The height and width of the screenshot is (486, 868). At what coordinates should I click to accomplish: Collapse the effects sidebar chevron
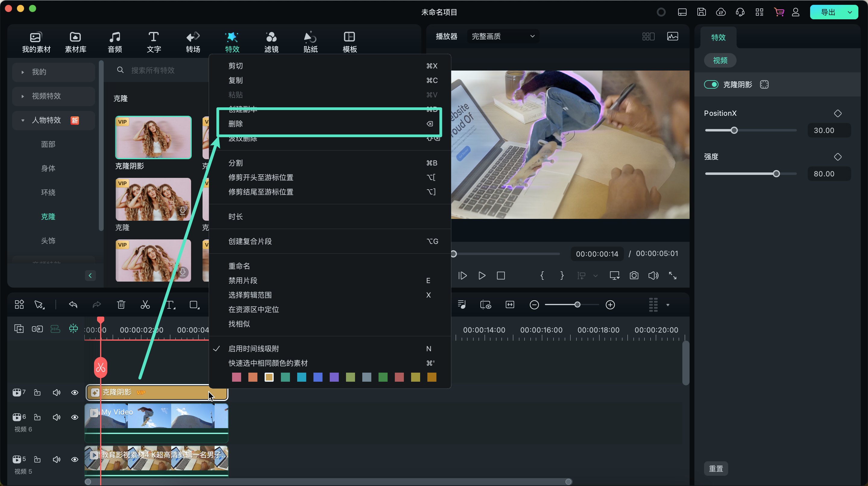point(90,275)
